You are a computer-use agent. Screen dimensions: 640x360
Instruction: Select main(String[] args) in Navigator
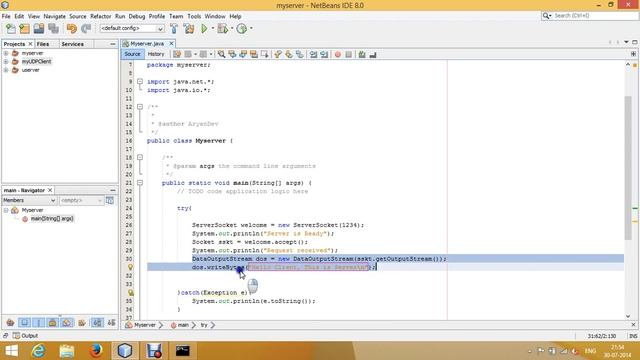(52, 219)
